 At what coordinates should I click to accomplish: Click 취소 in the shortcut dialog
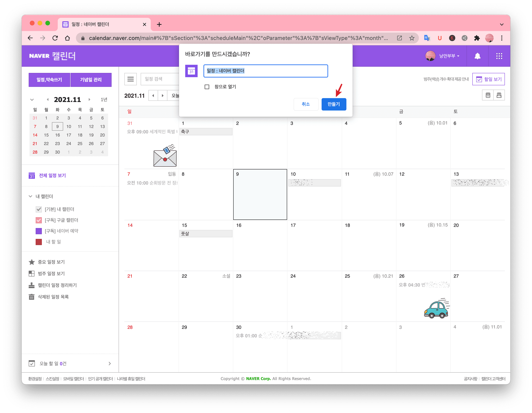[306, 104]
